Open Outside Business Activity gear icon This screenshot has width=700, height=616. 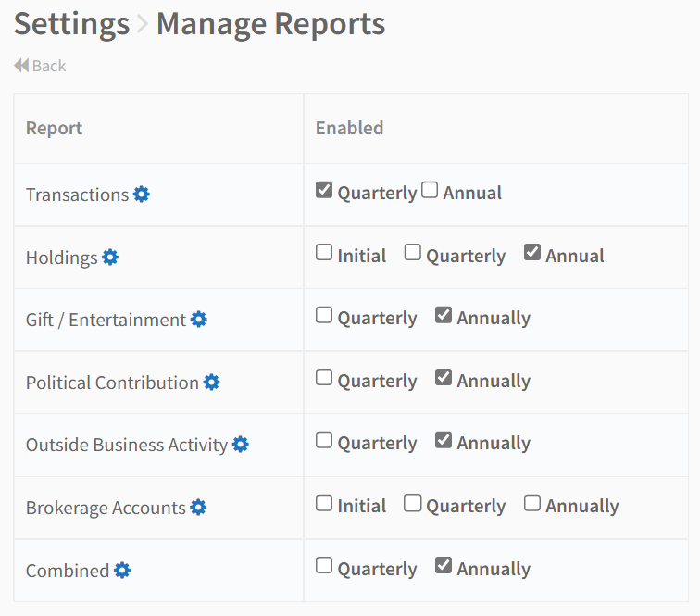click(241, 445)
